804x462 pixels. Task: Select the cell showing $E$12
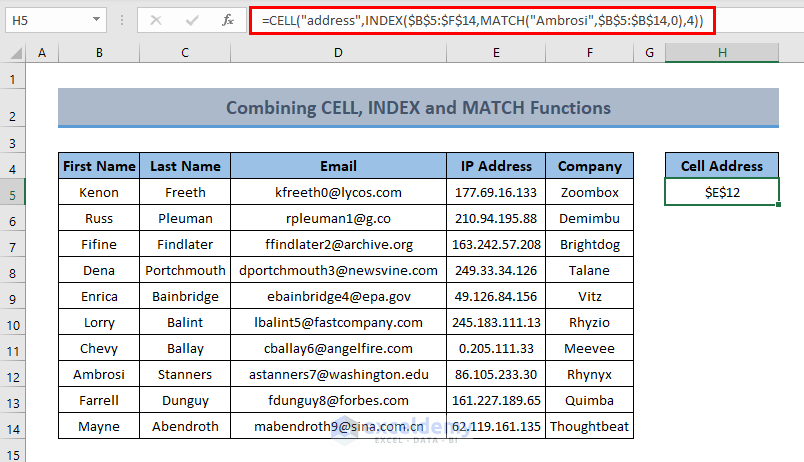click(722, 192)
